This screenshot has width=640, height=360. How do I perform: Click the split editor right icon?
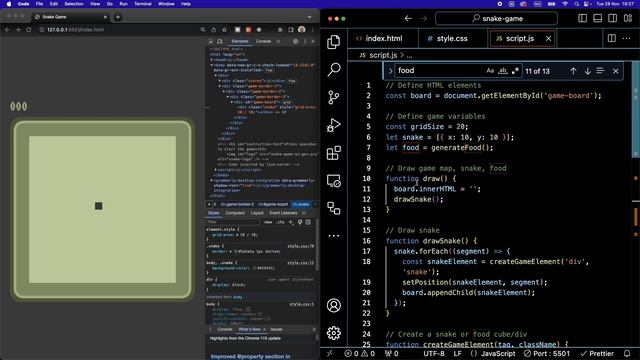pyautogui.click(x=611, y=38)
